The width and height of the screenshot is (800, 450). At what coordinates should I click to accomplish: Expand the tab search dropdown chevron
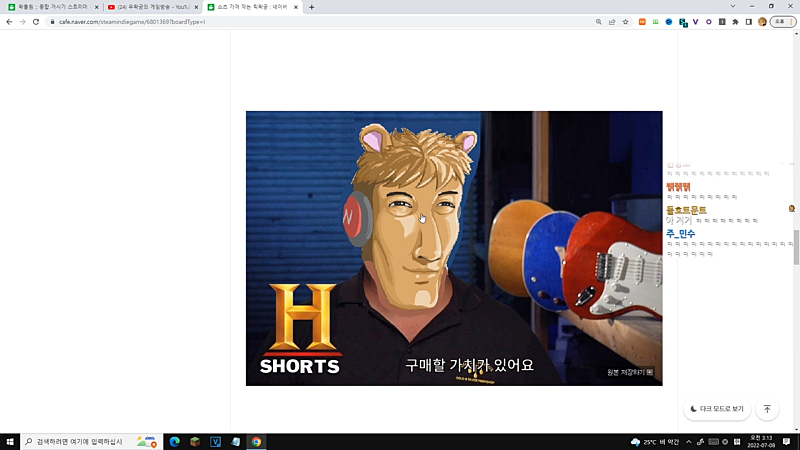click(733, 6)
